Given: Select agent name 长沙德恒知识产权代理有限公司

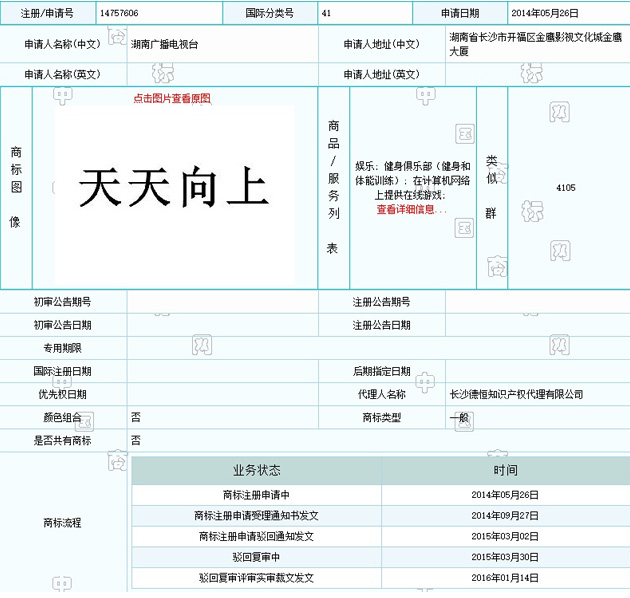Looking at the screenshot, I should [x=516, y=394].
